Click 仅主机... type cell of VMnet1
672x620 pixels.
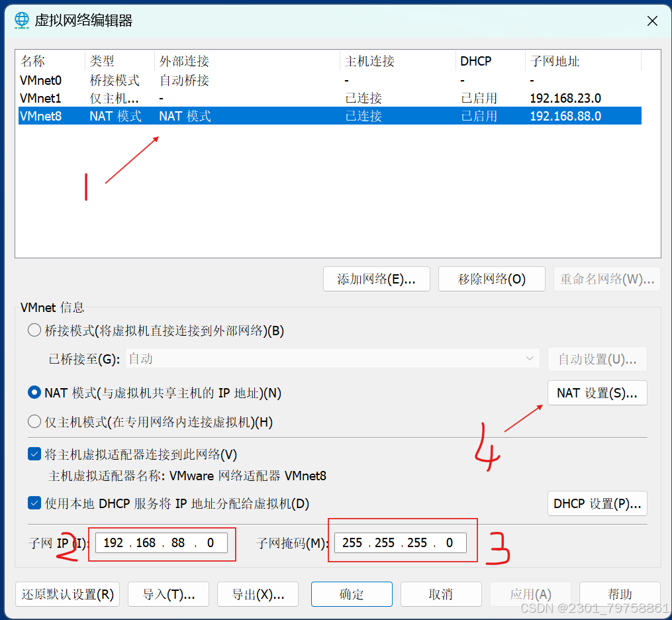tap(115, 98)
